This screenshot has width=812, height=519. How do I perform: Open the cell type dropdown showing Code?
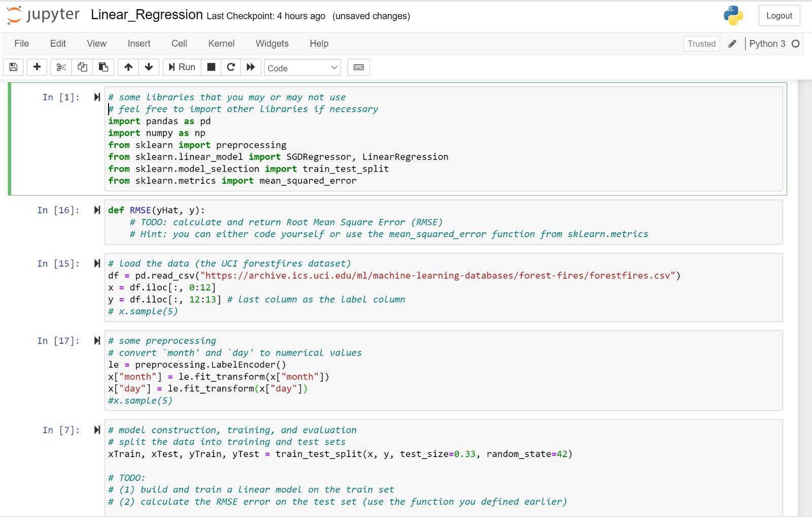302,67
